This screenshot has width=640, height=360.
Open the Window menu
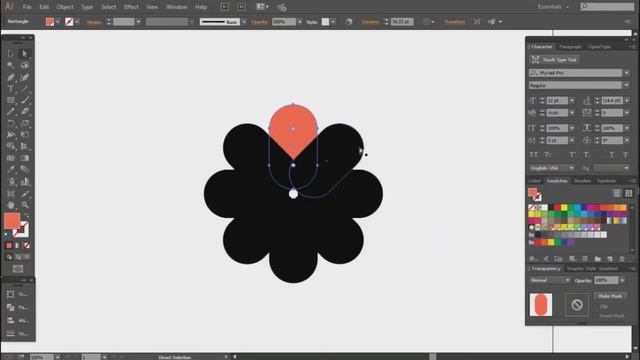coord(176,7)
